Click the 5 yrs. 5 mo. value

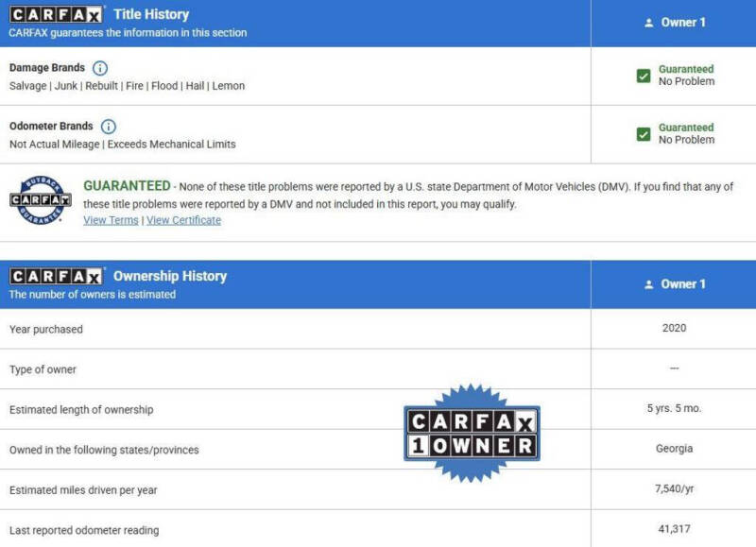coord(674,408)
